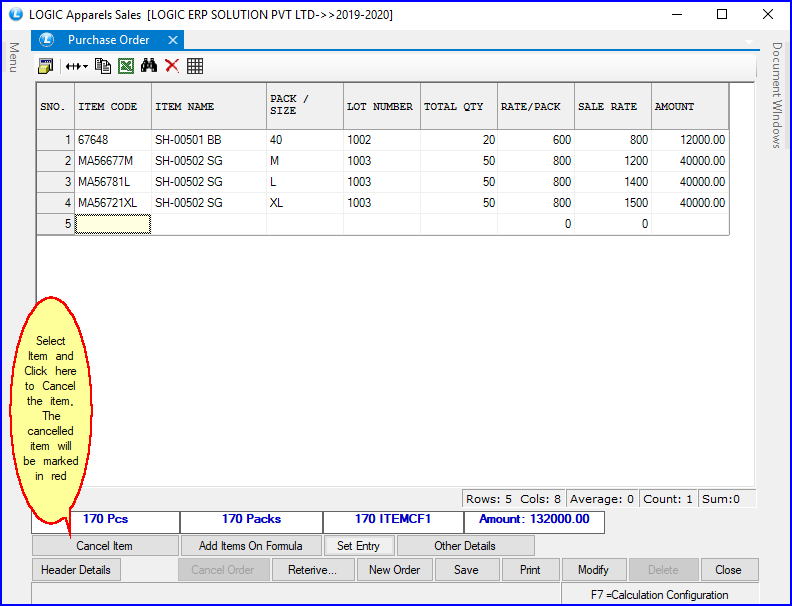
Task: Click the 170 ITEMCF1 total field
Action: [x=393, y=520]
